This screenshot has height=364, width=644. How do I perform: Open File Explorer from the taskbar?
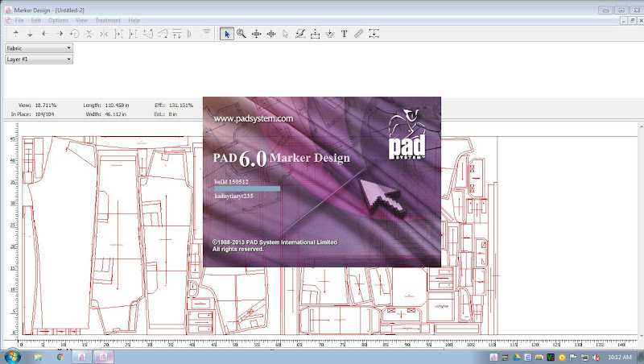[x=38, y=357]
